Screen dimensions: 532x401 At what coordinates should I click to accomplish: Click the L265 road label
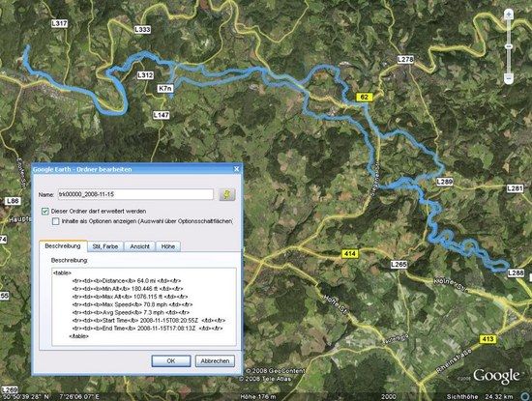pyautogui.click(x=399, y=265)
